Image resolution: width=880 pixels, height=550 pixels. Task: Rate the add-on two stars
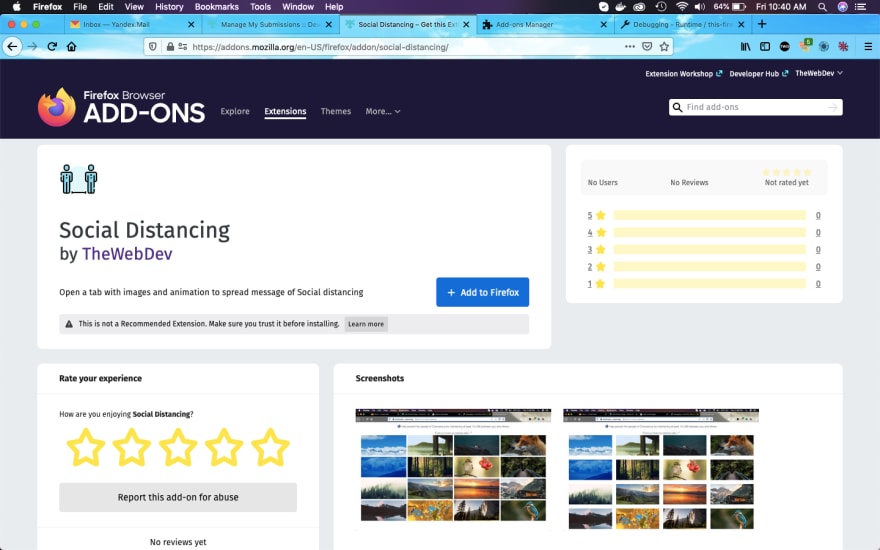coord(132,447)
